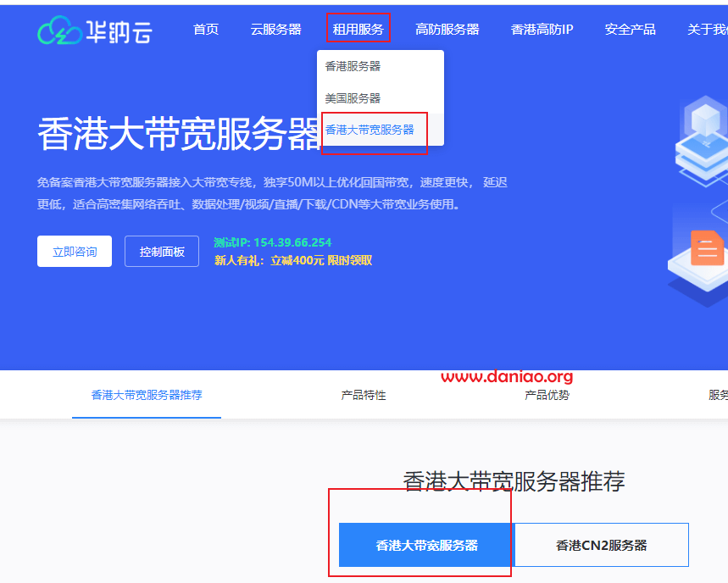Image resolution: width=728 pixels, height=583 pixels.
Task: Switch to 香港大带宽服务器推荐 tab
Action: point(147,395)
